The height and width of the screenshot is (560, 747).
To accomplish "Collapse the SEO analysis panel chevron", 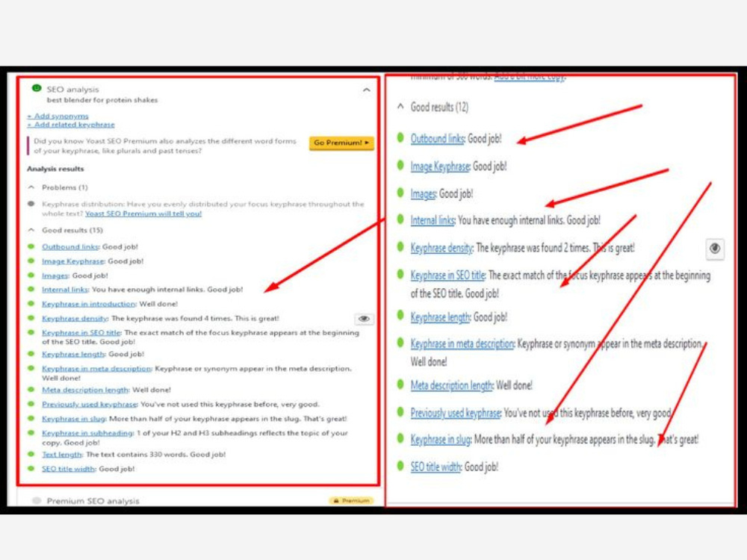I will pos(366,90).
